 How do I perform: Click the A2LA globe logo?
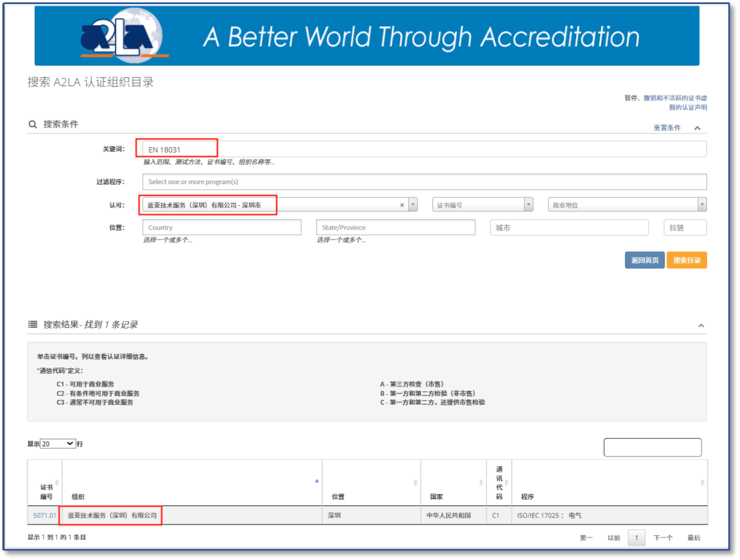coord(123,36)
